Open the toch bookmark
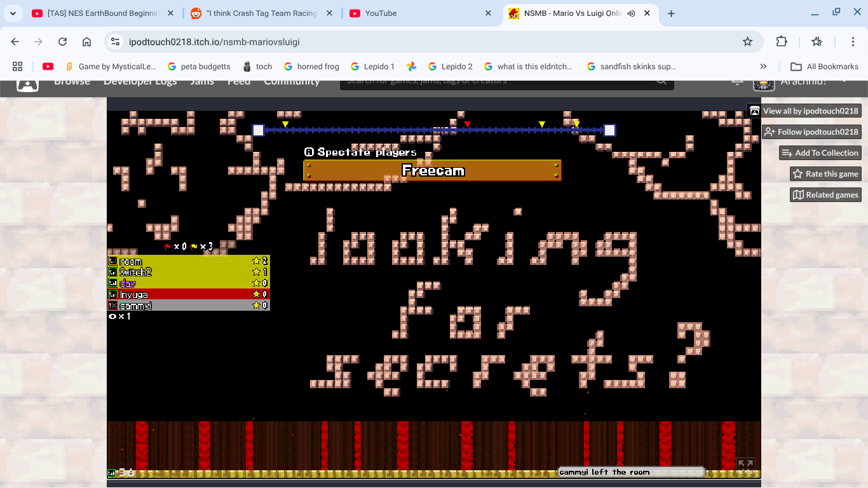868x488 pixels. point(257,67)
